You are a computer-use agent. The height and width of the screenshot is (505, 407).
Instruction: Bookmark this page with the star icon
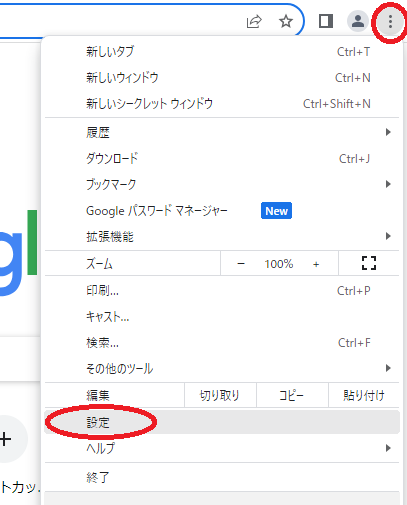tap(286, 22)
